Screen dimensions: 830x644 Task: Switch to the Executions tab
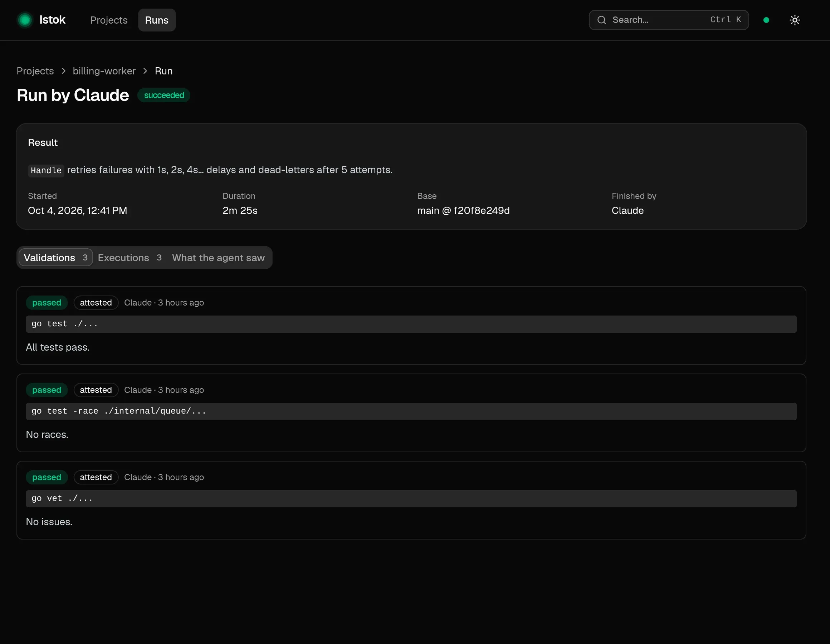click(130, 257)
